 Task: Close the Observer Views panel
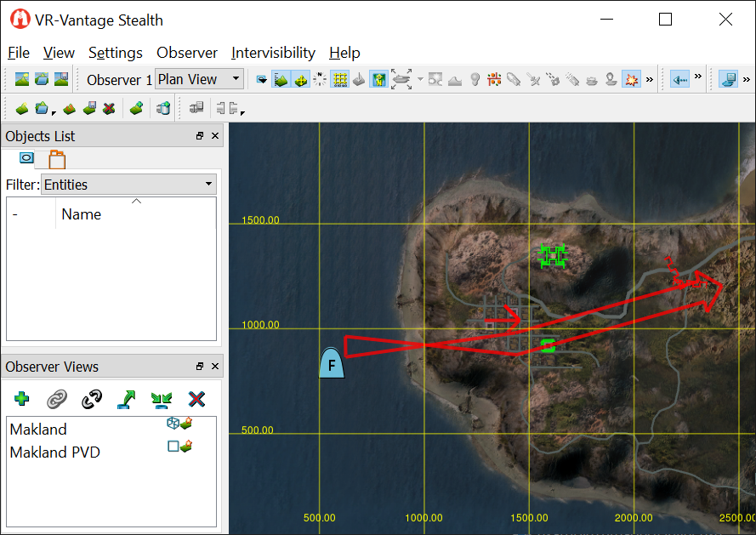(x=215, y=366)
